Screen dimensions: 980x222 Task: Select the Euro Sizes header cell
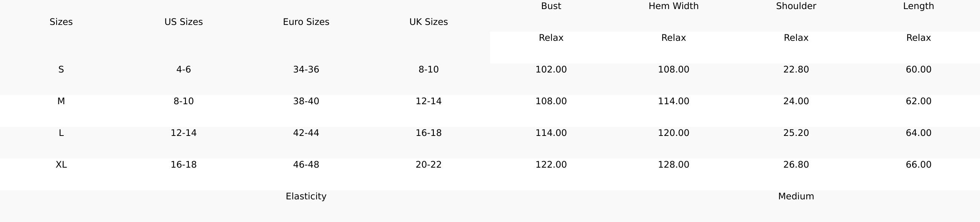306,22
